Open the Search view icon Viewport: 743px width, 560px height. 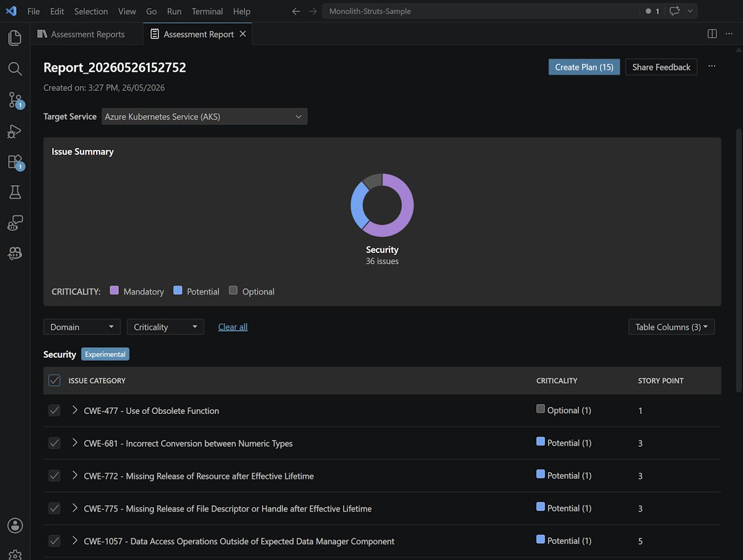coord(15,69)
